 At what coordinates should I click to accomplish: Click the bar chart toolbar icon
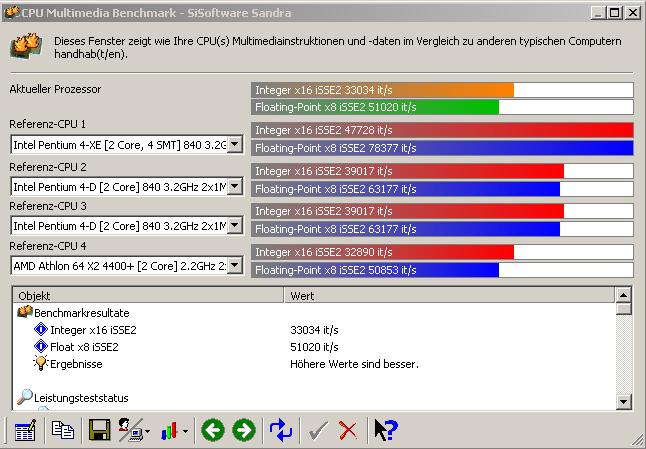point(169,430)
